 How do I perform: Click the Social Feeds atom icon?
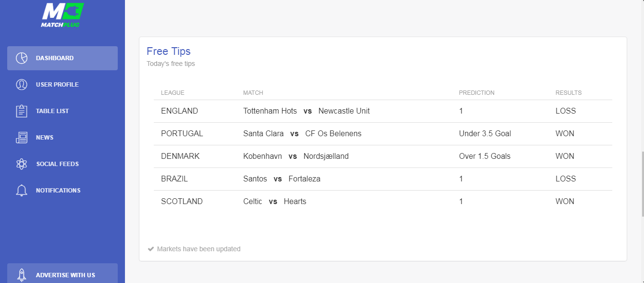click(x=22, y=164)
